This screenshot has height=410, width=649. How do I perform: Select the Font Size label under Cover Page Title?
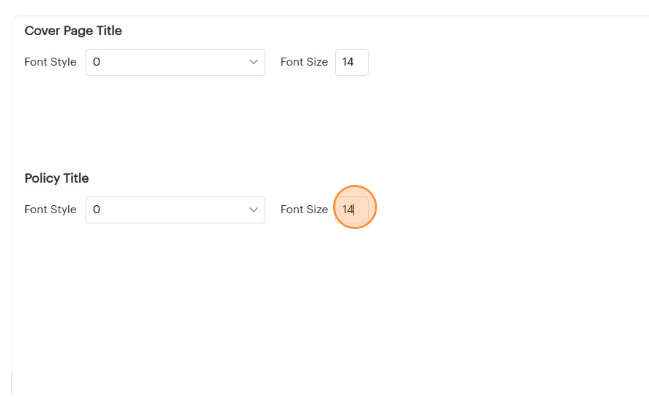304,62
